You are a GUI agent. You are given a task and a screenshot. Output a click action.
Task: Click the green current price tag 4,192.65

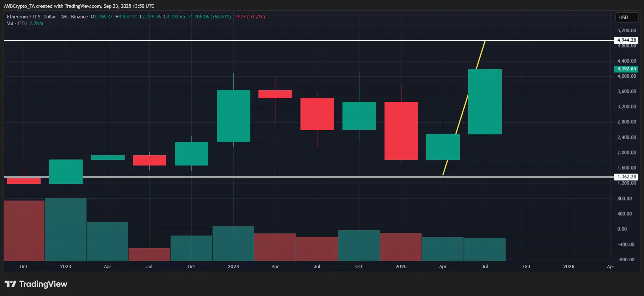pyautogui.click(x=626, y=69)
